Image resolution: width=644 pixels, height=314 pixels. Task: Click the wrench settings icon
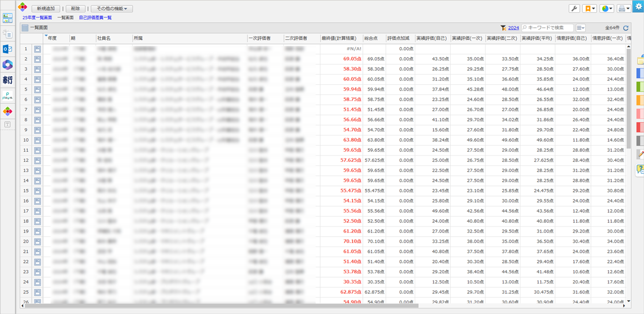pyautogui.click(x=574, y=9)
